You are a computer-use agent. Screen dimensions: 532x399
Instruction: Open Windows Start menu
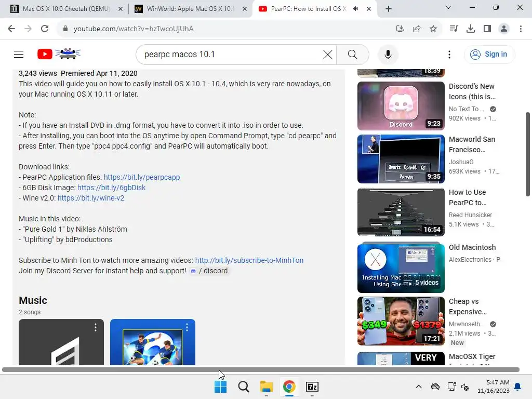coord(220,387)
